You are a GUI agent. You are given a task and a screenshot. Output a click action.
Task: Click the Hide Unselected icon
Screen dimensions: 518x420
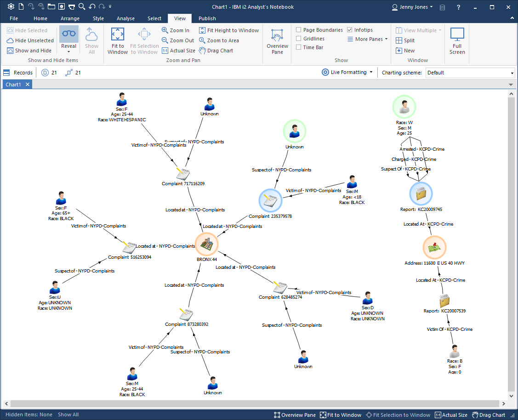tap(10, 40)
